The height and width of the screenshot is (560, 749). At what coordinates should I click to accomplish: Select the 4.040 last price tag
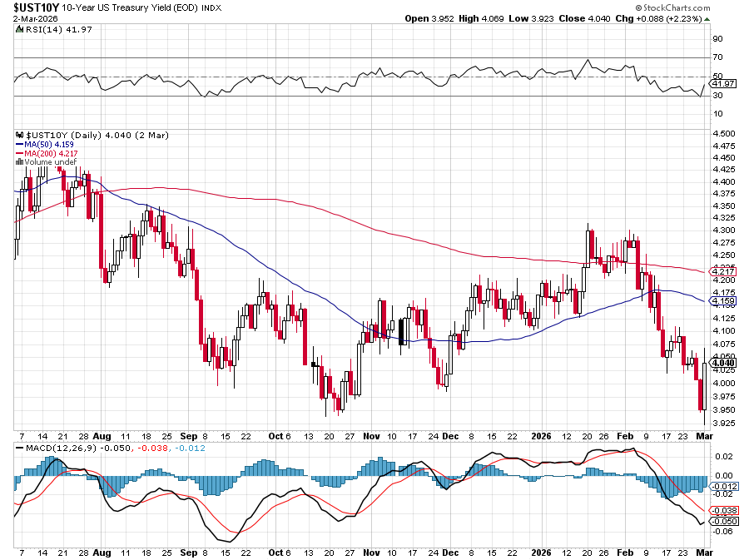722,362
